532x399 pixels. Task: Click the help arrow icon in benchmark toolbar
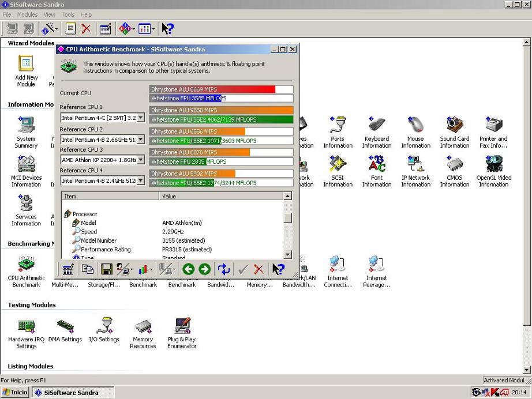pos(278,269)
